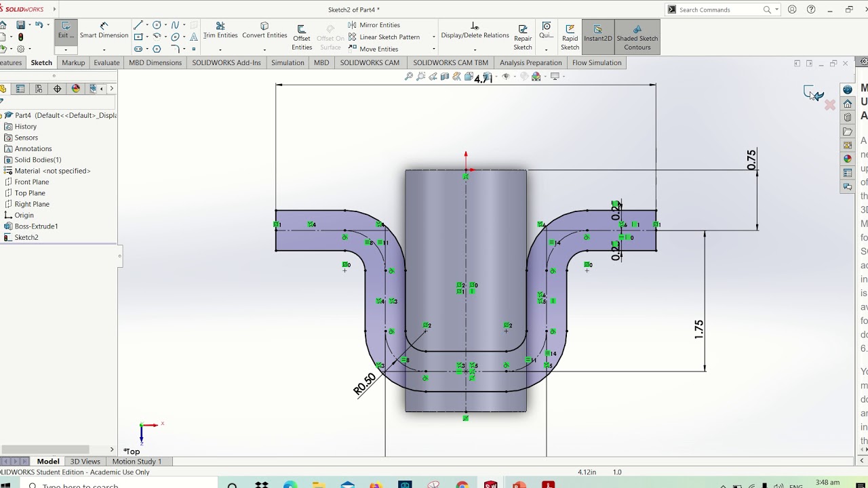Click Zoom to Fit icon

[x=409, y=77]
